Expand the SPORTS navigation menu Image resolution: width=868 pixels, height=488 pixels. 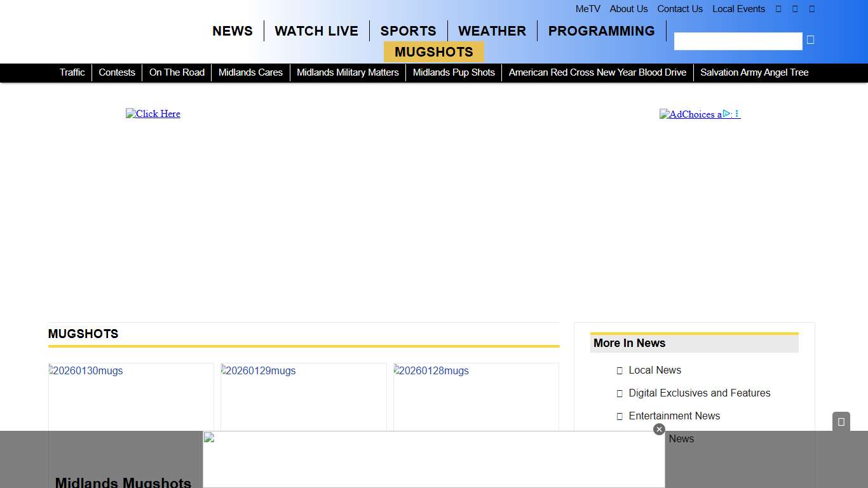point(408,31)
